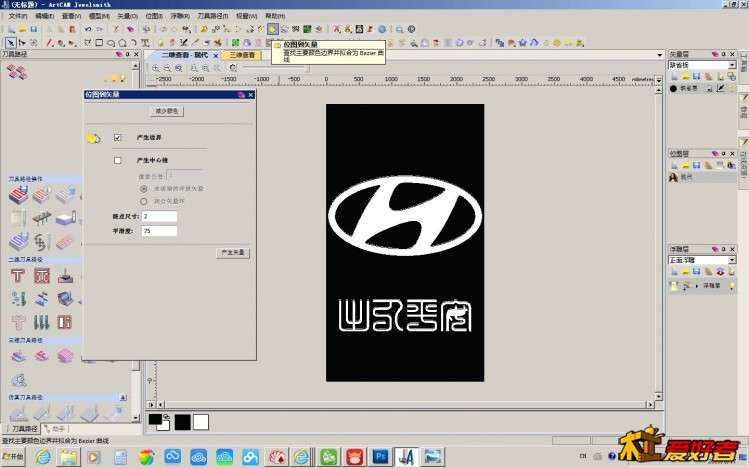Viewport: 749px width, 468px height.
Task: Open the 帮助 (Help) menu
Action: pyautogui.click(x=275, y=16)
